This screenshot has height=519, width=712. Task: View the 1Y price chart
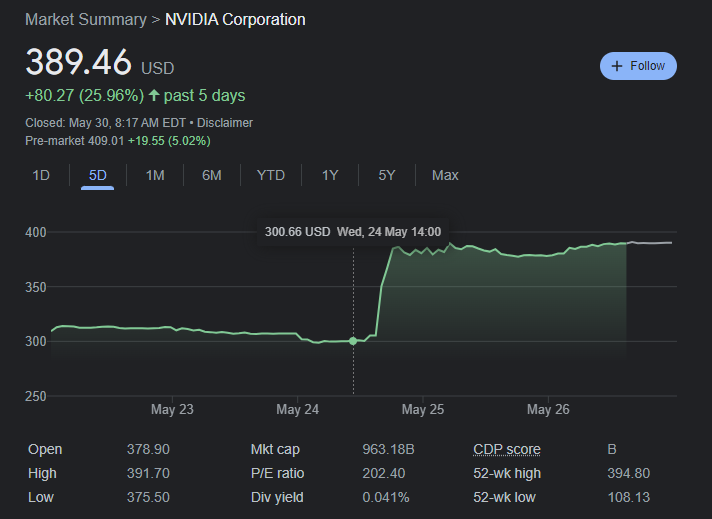(330, 175)
